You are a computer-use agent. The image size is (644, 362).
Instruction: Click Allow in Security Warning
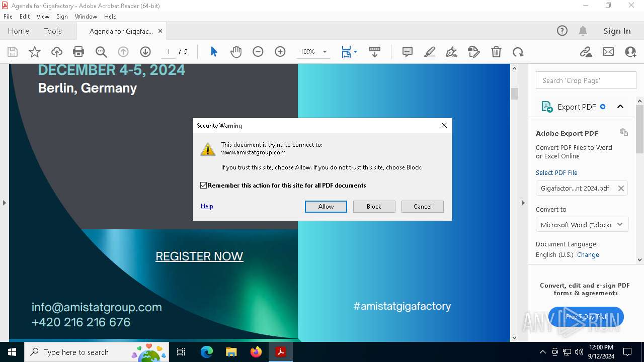tap(326, 207)
